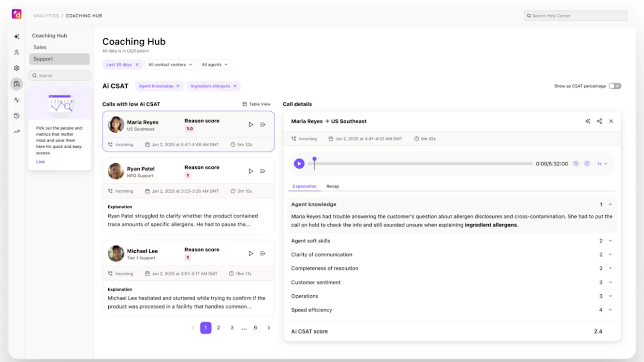The image size is (644, 362).
Task: Open the trending arrow sidebar icon
Action: point(17,132)
